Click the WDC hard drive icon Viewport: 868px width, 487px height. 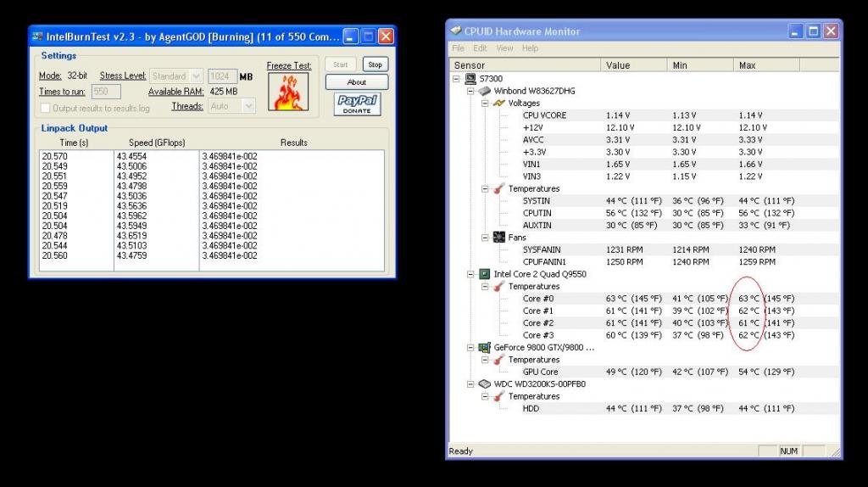484,384
